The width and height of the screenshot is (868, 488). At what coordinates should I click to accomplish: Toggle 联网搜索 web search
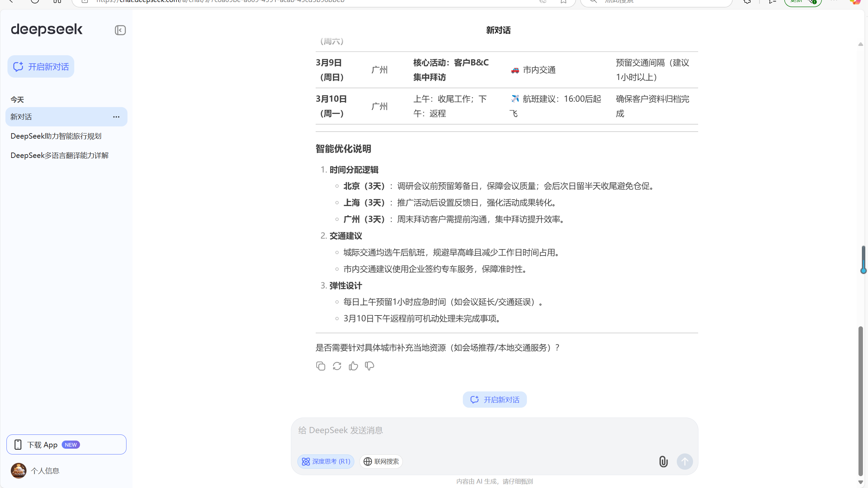click(381, 462)
